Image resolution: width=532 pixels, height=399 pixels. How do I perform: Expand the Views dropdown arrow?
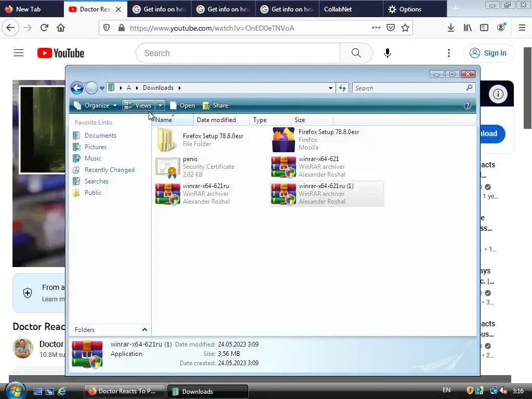point(160,105)
